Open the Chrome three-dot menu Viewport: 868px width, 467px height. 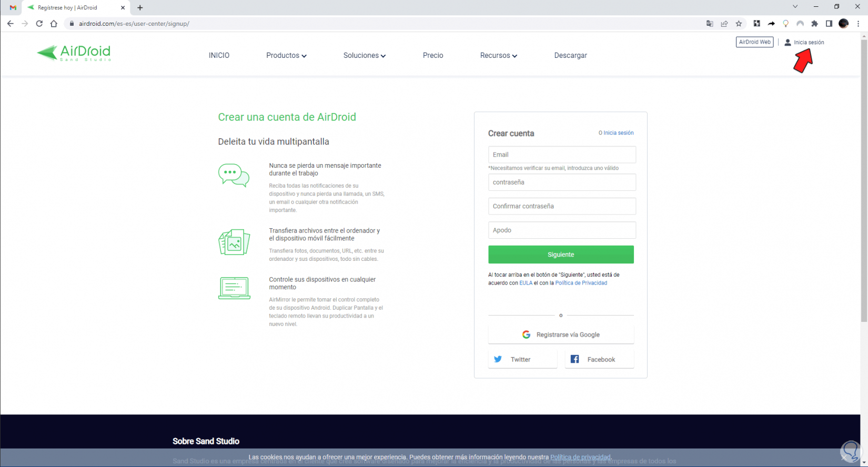858,24
